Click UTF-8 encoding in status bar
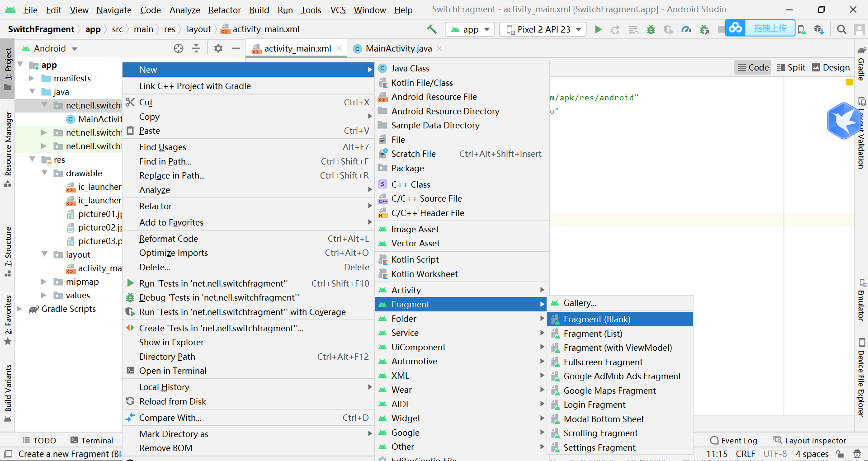 [775, 454]
